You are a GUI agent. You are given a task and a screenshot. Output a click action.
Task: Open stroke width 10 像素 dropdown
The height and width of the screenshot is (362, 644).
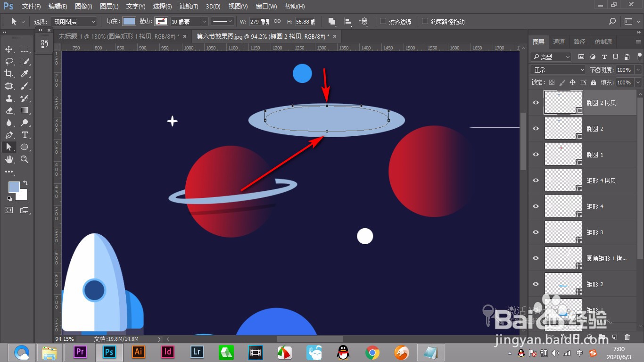pos(205,21)
